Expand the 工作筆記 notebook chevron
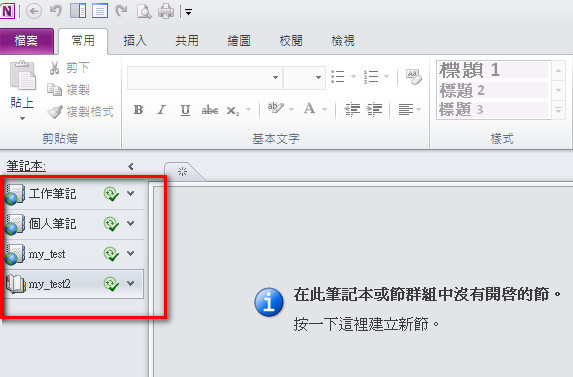The width and height of the screenshot is (573, 377). click(130, 194)
